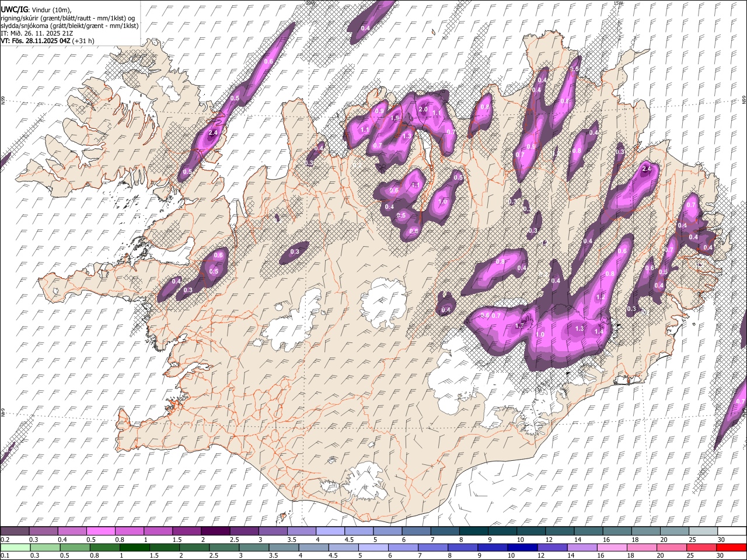This screenshot has width=747, height=560.
Task: Click the '1.4' precipitation value on map
Action: coord(598,332)
